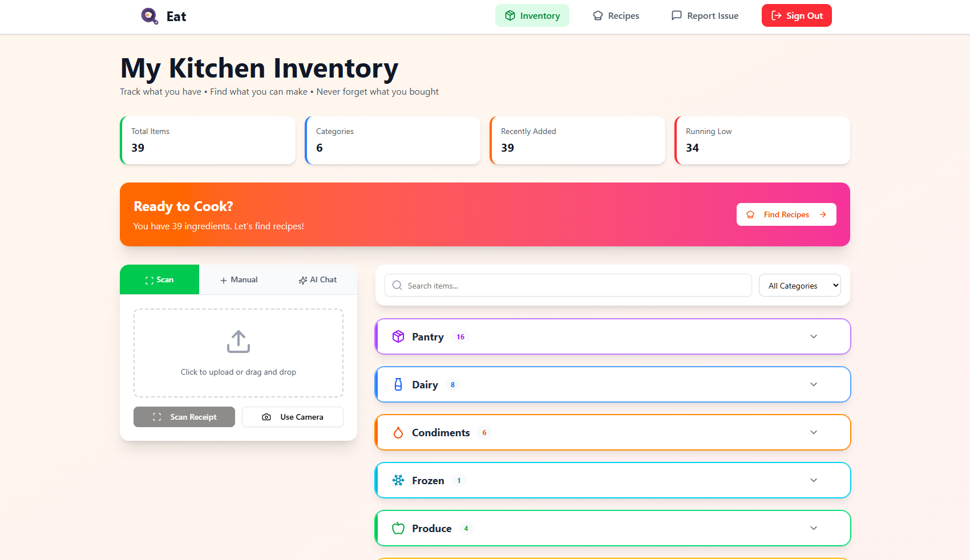Open the All Categories dropdown
The height and width of the screenshot is (560, 970).
pyautogui.click(x=799, y=285)
